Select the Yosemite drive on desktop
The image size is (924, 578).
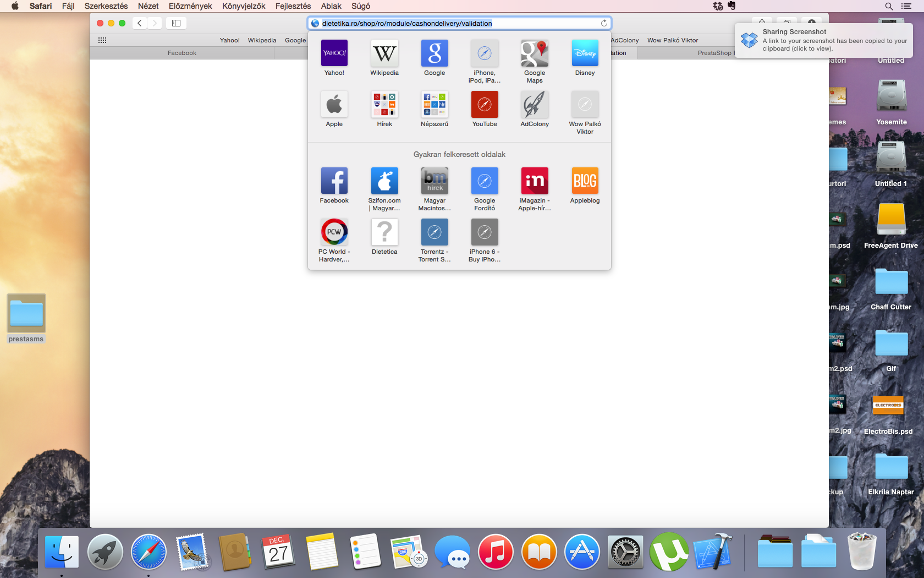(x=892, y=102)
